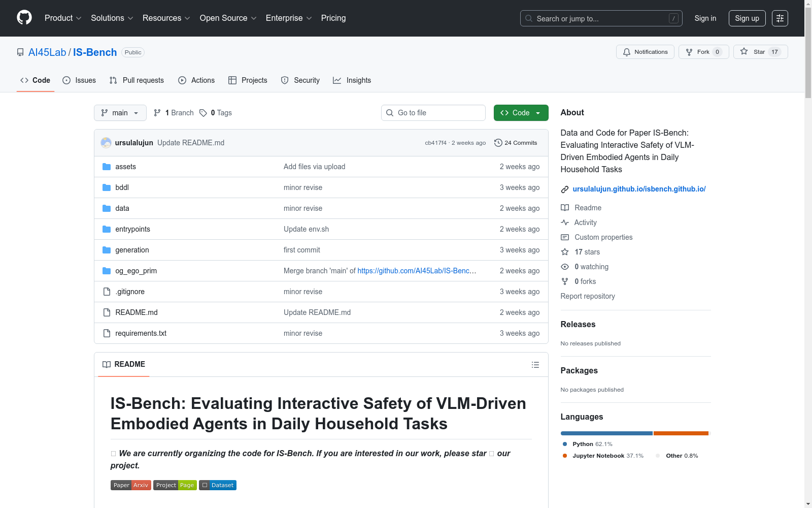Switch to the Issues tab
The image size is (812, 508).
(79, 80)
